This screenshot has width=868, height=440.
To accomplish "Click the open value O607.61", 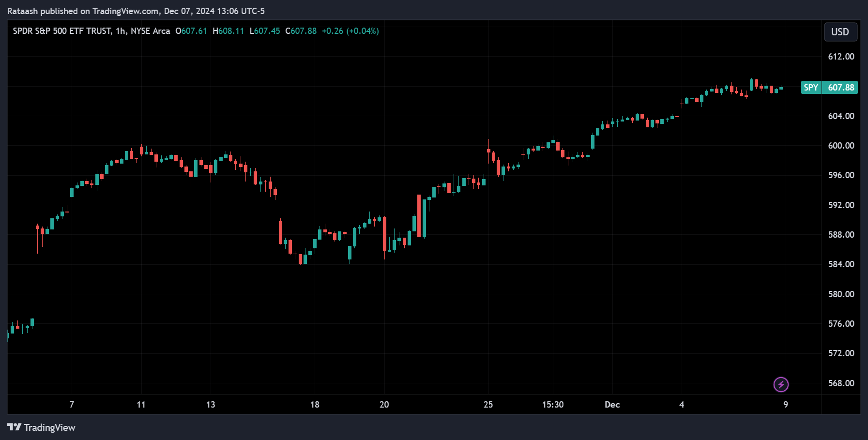I will point(191,31).
